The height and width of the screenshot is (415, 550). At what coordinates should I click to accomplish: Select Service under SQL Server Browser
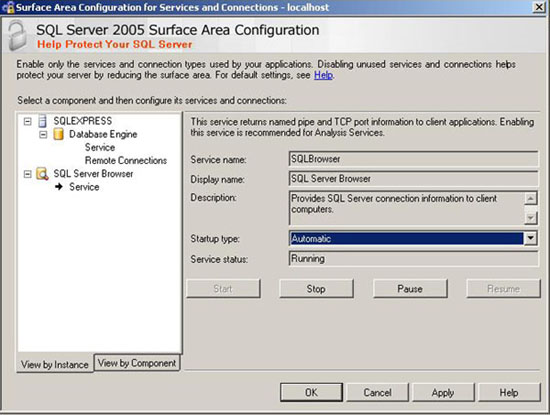[84, 187]
